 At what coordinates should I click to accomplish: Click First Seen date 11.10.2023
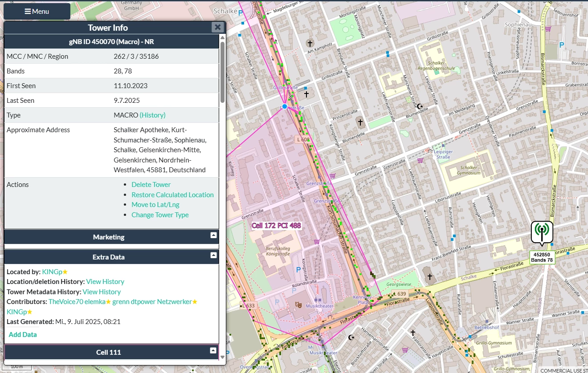point(131,85)
